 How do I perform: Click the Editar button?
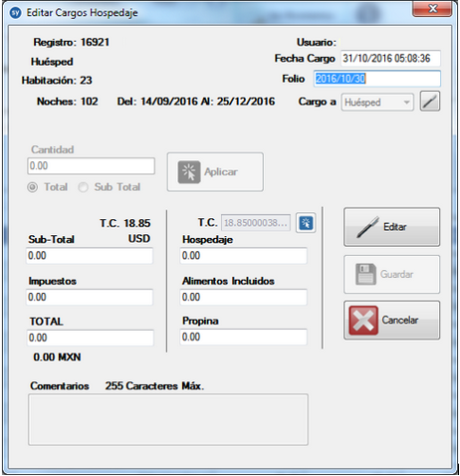[x=391, y=227]
